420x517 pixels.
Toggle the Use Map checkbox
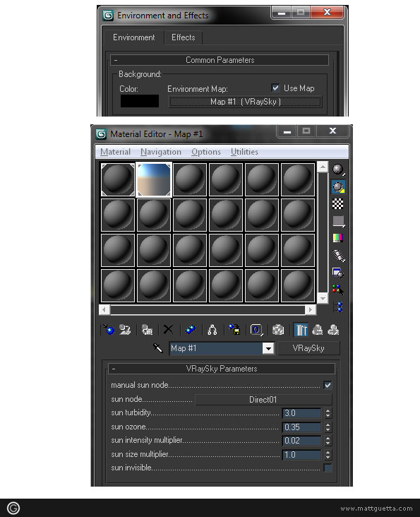click(275, 88)
